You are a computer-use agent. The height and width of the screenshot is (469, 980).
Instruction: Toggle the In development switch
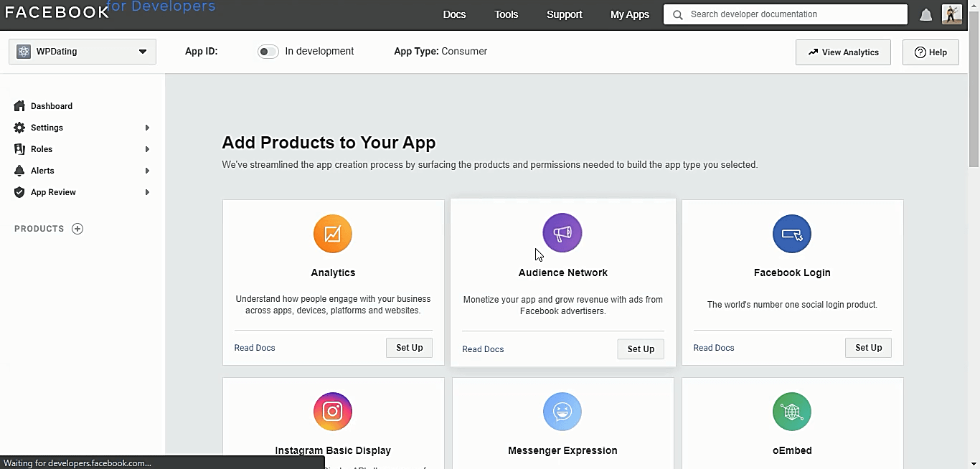click(268, 52)
